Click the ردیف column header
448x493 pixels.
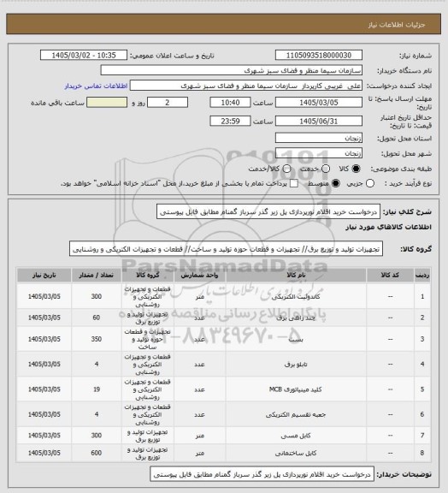point(422,276)
